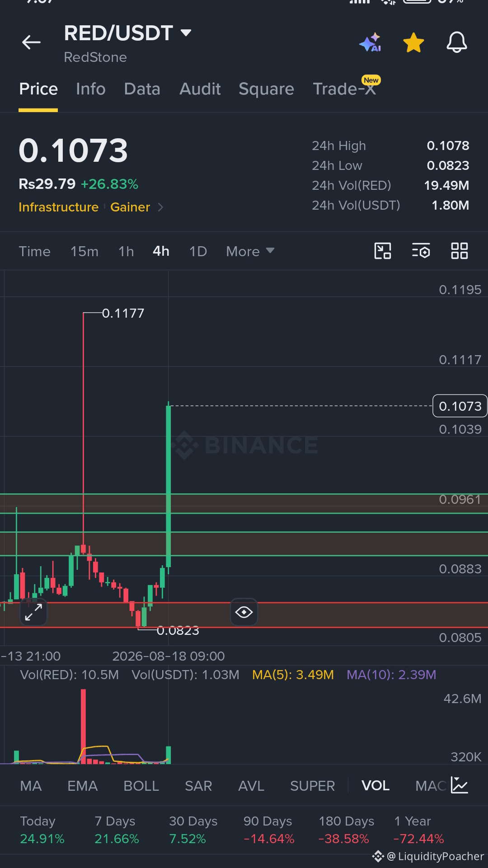Enable the SAR indicator
Screen dimensions: 488x868
pos(198,786)
